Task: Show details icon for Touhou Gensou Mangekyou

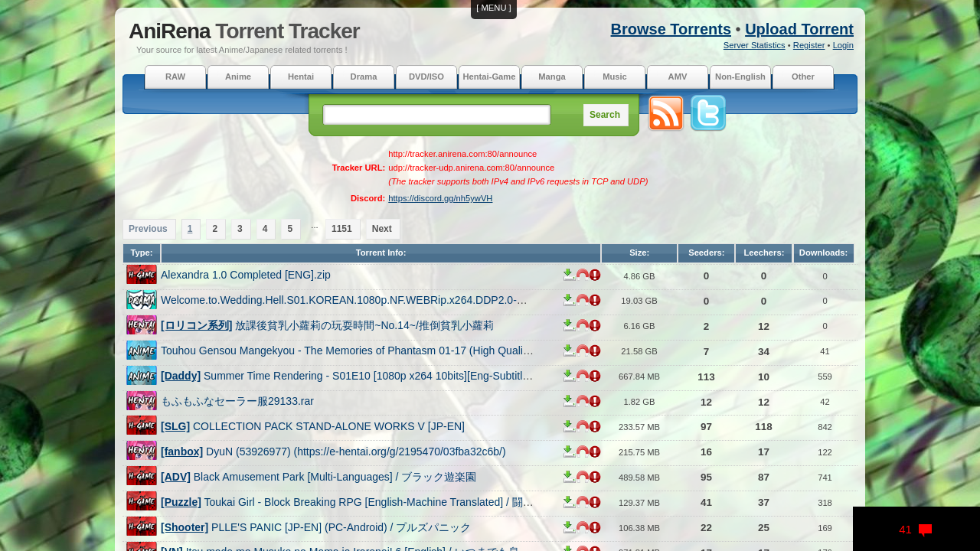Action: [x=595, y=350]
